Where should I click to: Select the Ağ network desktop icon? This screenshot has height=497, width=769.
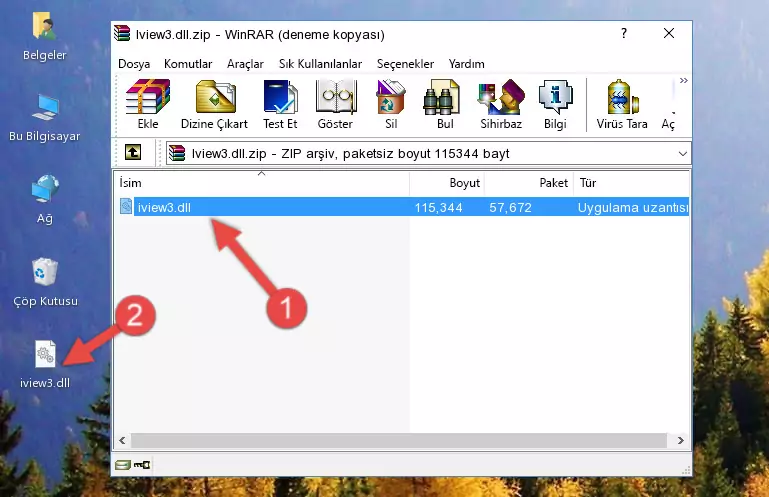tap(45, 200)
